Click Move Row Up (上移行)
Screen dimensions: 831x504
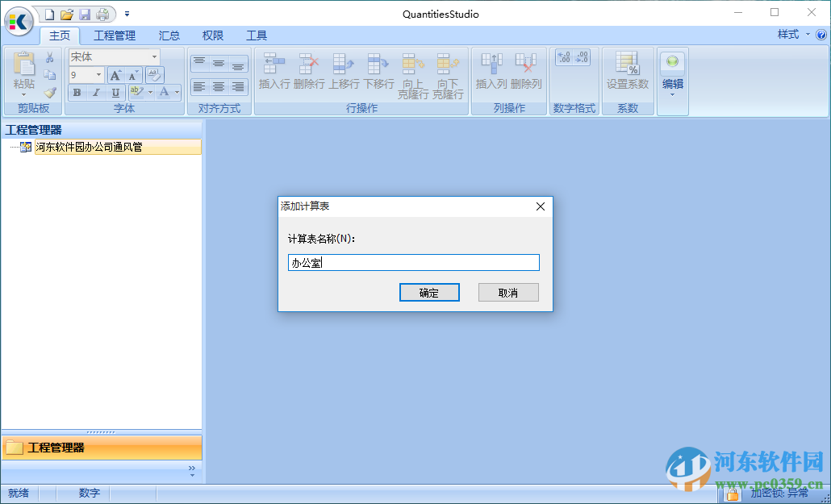(x=344, y=71)
